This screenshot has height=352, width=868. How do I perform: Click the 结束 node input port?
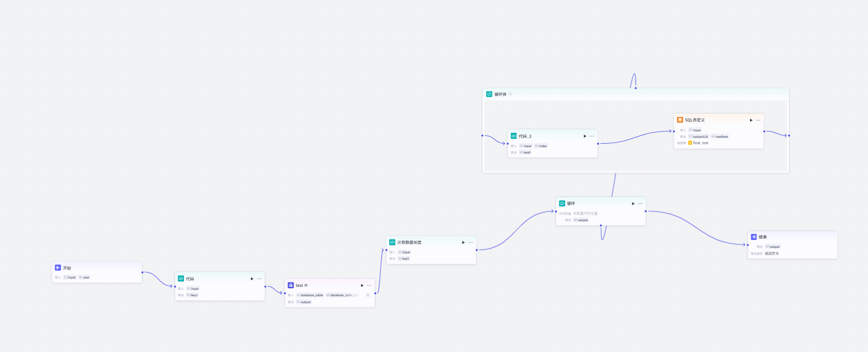tap(748, 245)
